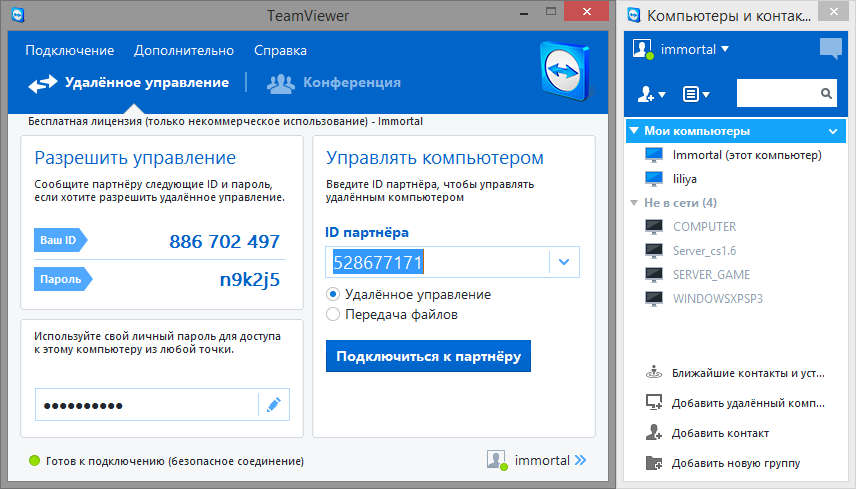
Task: Expand the partner ID dropdown arrow
Action: tap(564, 263)
